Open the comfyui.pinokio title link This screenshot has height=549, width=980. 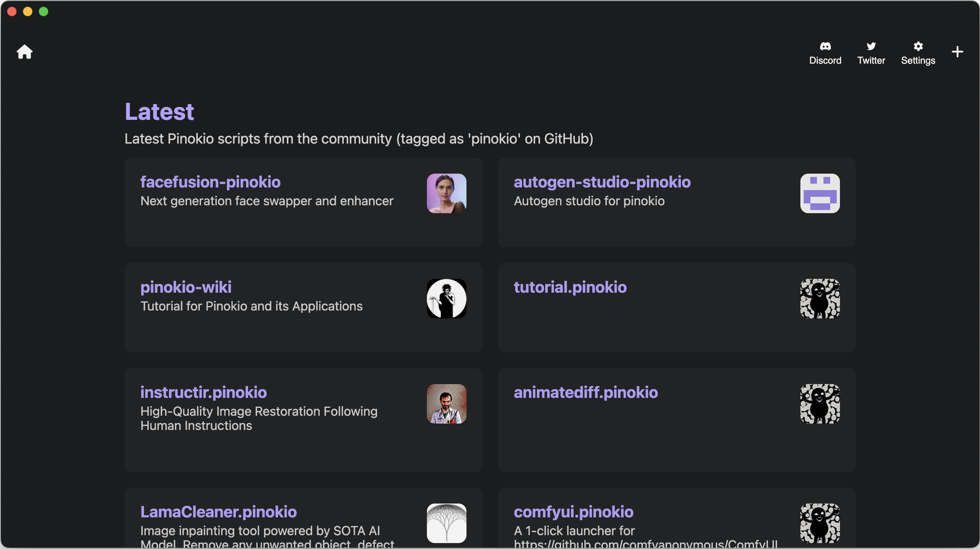click(x=573, y=512)
